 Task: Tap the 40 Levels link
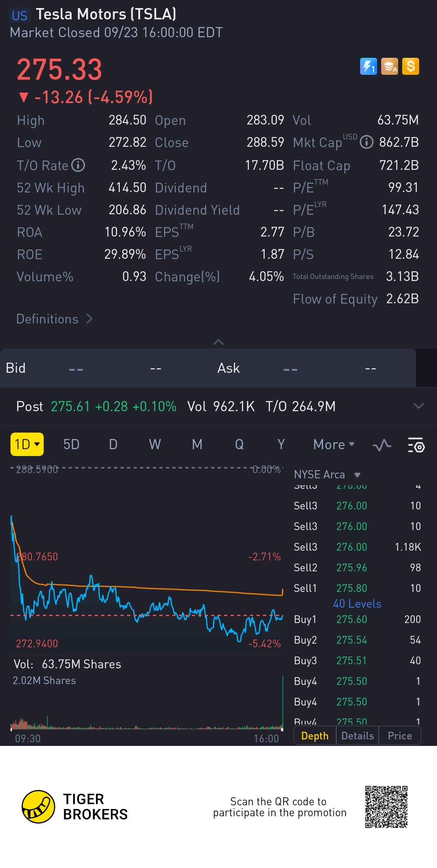[357, 604]
